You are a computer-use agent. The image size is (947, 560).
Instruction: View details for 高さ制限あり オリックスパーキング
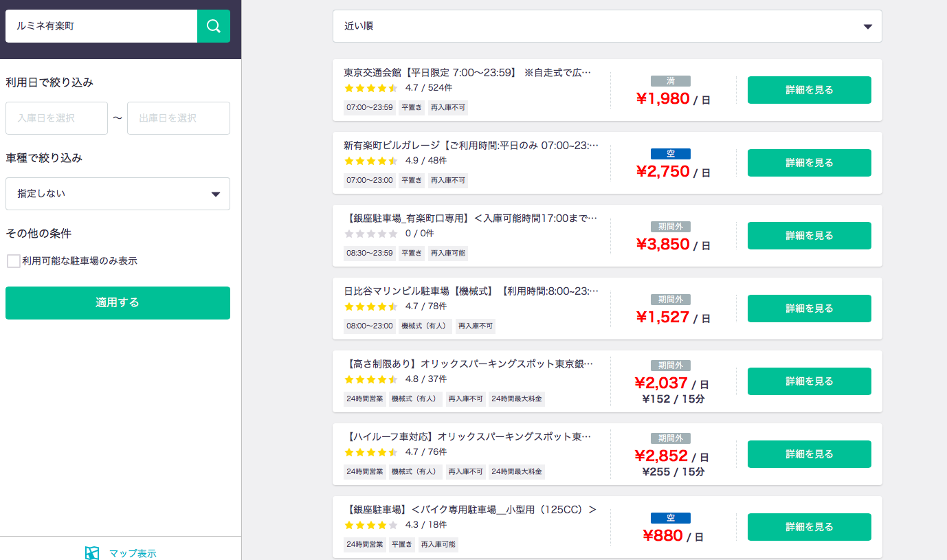pos(810,381)
